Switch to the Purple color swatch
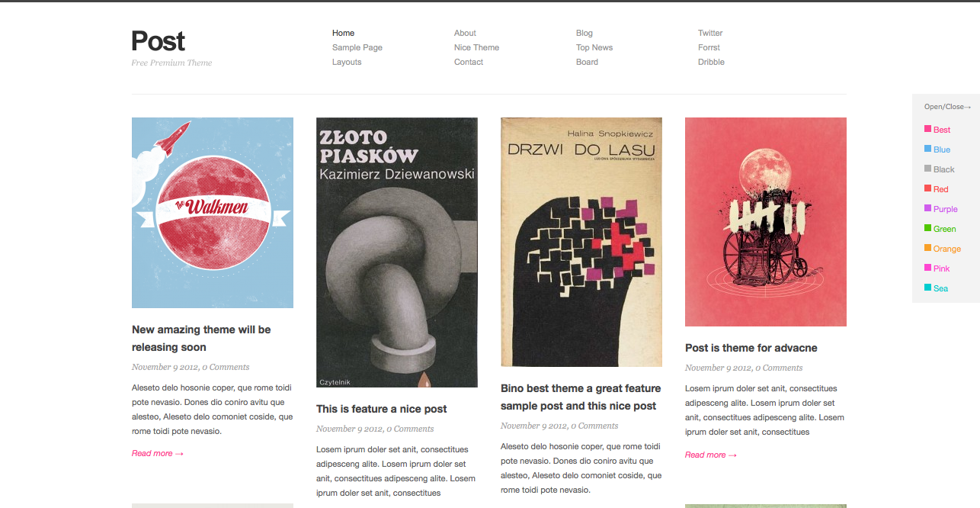 928,209
